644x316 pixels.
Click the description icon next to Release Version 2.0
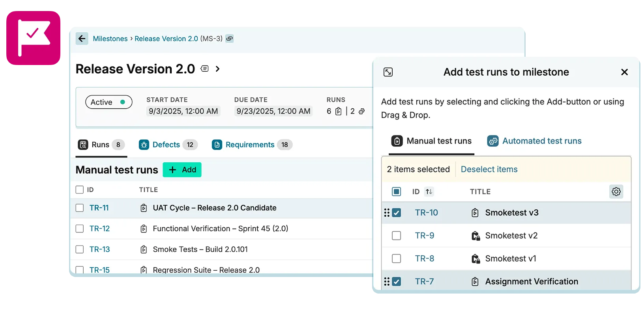coord(204,69)
